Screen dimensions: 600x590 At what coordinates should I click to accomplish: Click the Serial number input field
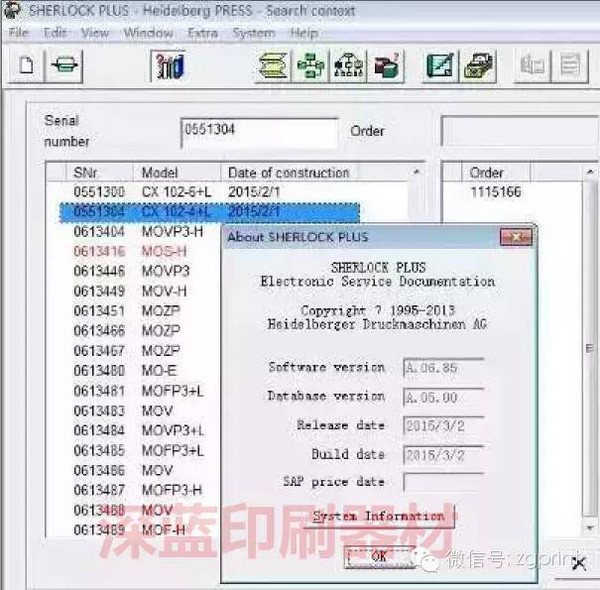pos(259,133)
